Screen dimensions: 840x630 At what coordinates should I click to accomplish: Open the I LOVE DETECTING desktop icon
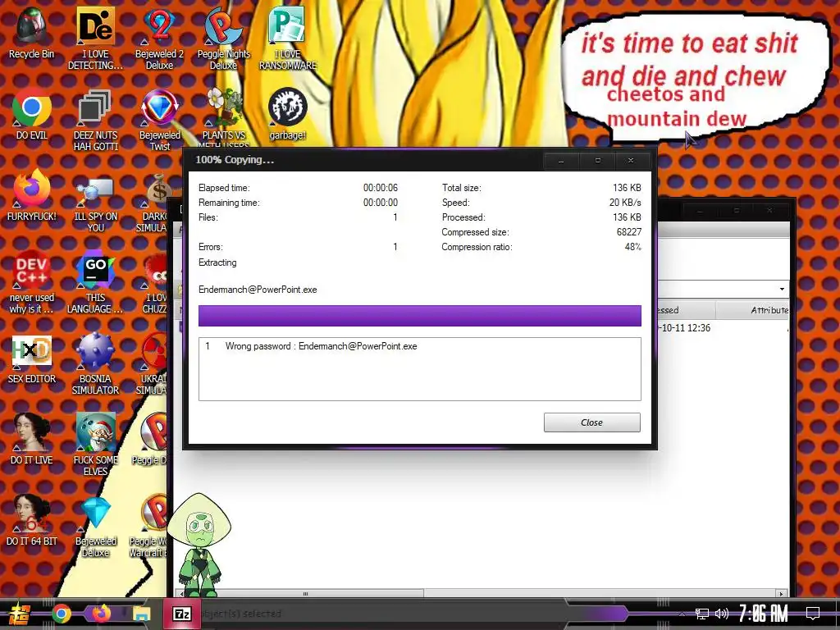click(95, 39)
